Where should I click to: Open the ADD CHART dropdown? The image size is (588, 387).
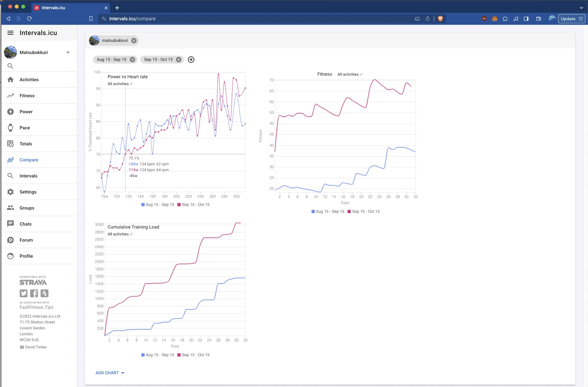pos(110,373)
